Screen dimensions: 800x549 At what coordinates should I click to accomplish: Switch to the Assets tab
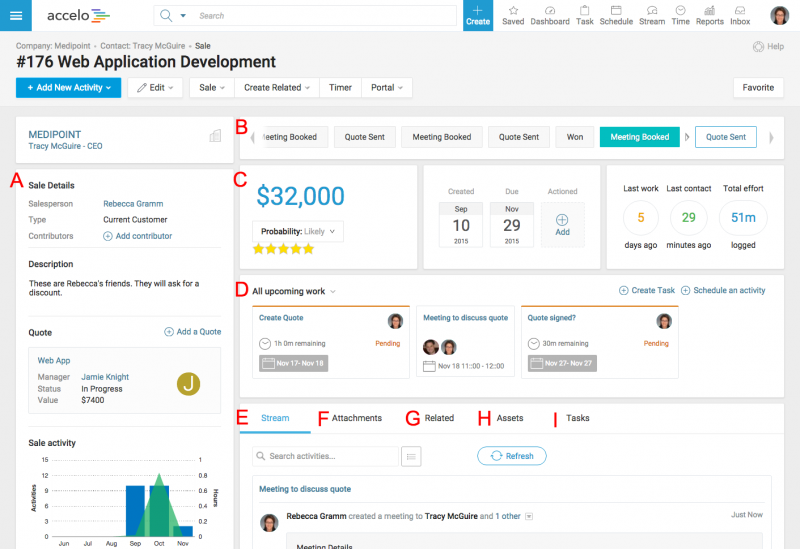coord(509,418)
